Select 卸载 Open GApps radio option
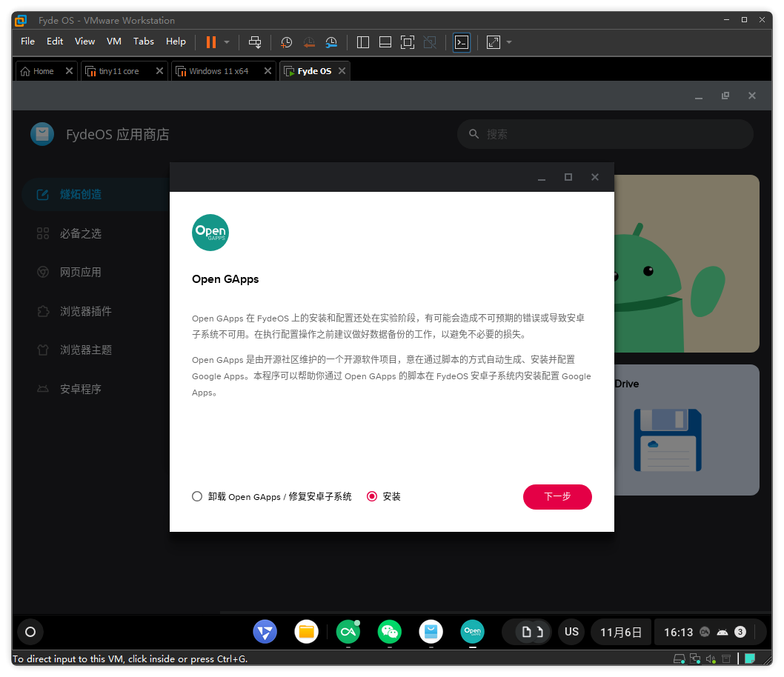Screen dimensions: 784x677 (197, 496)
